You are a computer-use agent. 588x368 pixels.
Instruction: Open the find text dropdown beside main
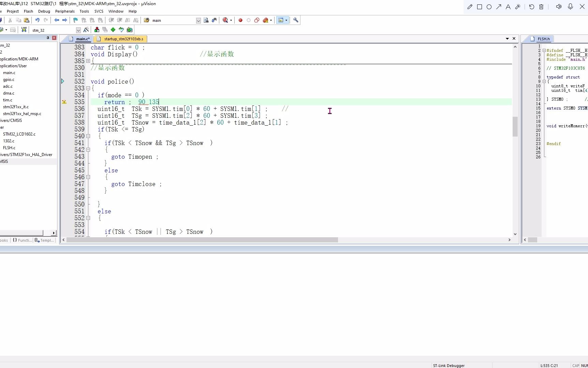[199, 20]
